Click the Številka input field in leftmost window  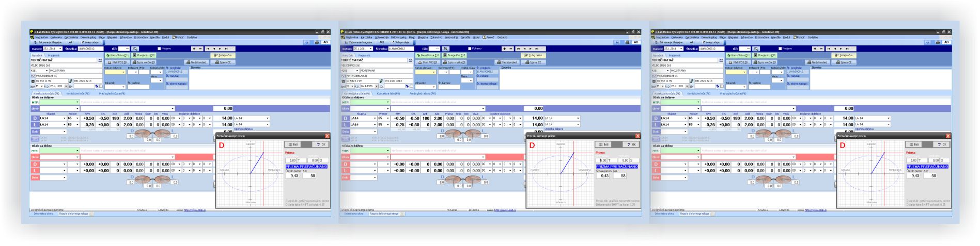(x=90, y=49)
